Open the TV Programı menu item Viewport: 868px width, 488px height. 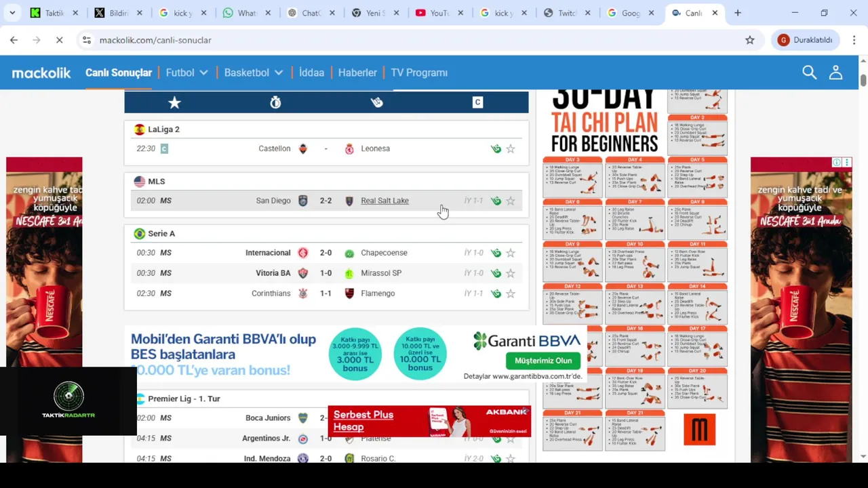pyautogui.click(x=419, y=73)
